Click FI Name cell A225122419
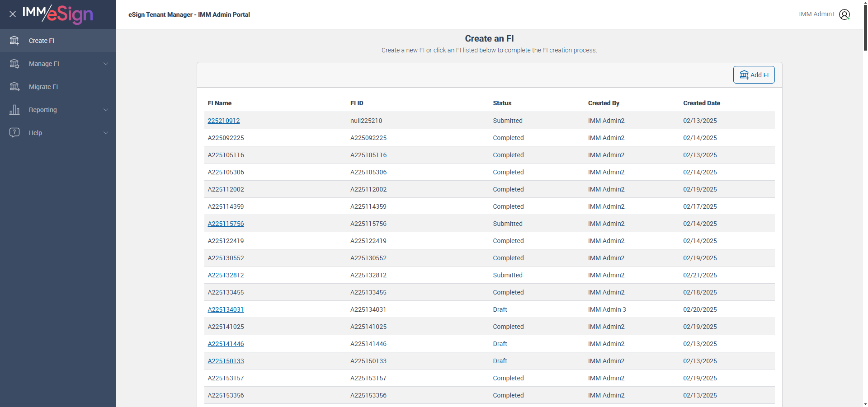 tap(226, 241)
